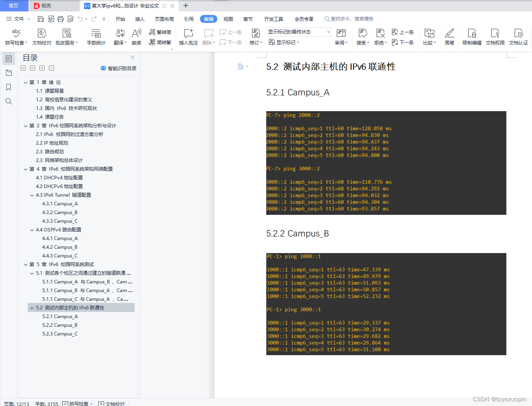Click 简转繁 simplified to traditional
Viewport: 532px width, 406px height.
tap(160, 42)
